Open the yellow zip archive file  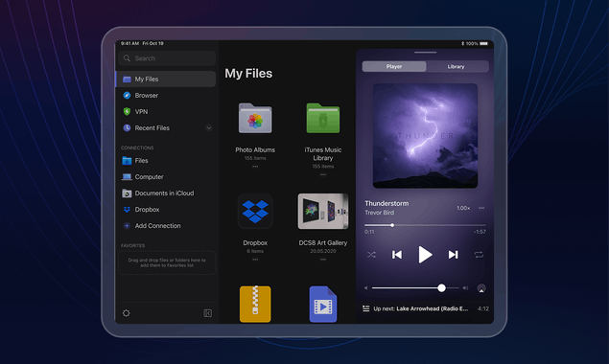(255, 305)
